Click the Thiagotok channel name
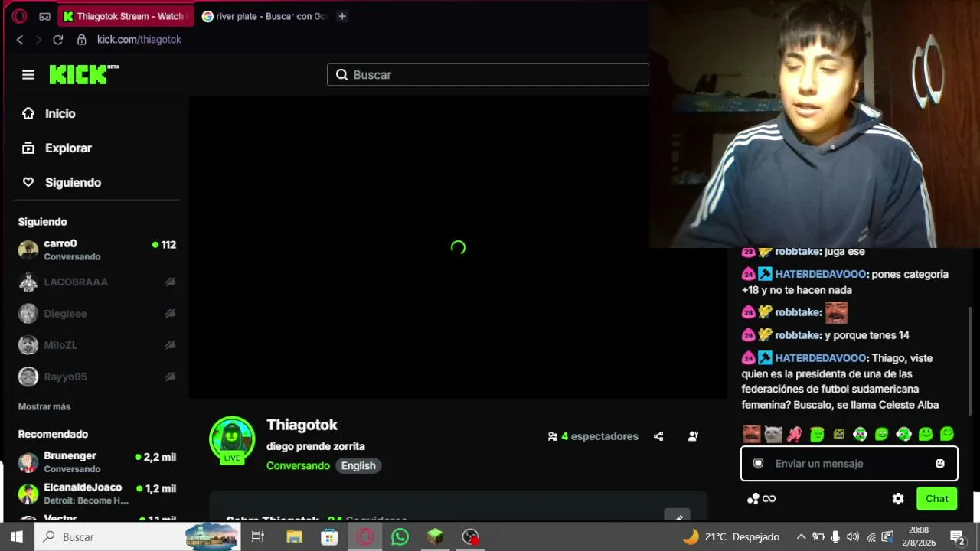 click(302, 425)
